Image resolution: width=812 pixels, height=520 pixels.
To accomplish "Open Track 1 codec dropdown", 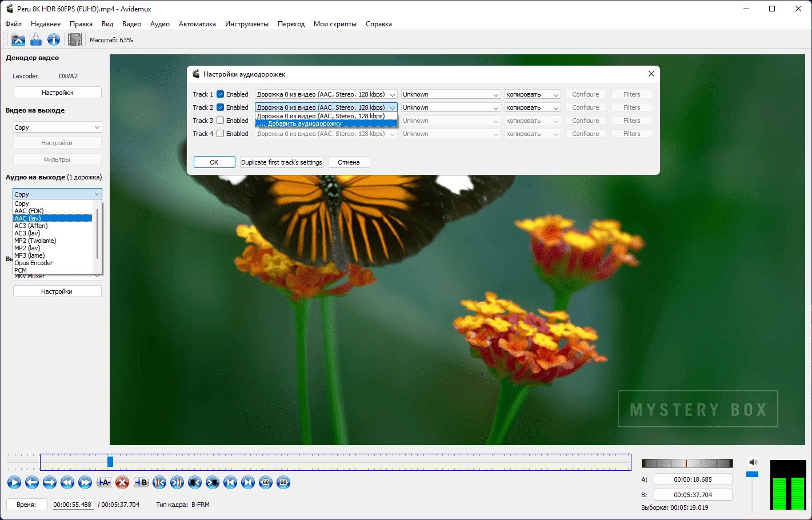I will (x=533, y=94).
